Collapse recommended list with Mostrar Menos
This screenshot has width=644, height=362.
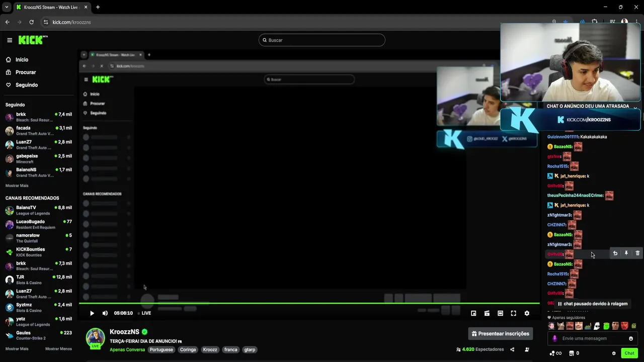coord(58,349)
